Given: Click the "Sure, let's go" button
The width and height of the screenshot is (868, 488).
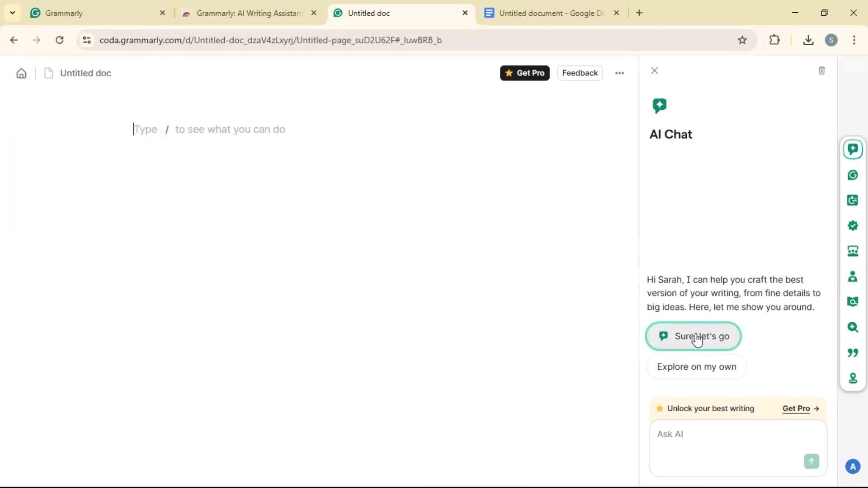Looking at the screenshot, I should pyautogui.click(x=693, y=336).
